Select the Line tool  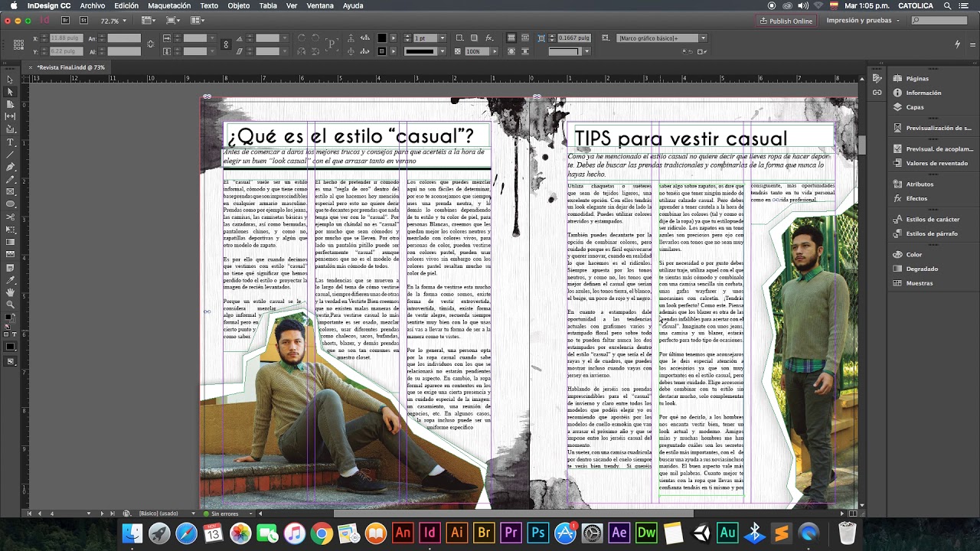coord(10,154)
